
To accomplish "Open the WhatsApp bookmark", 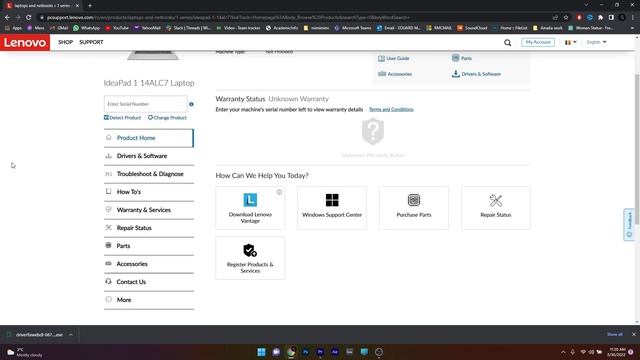I will tap(86, 28).
